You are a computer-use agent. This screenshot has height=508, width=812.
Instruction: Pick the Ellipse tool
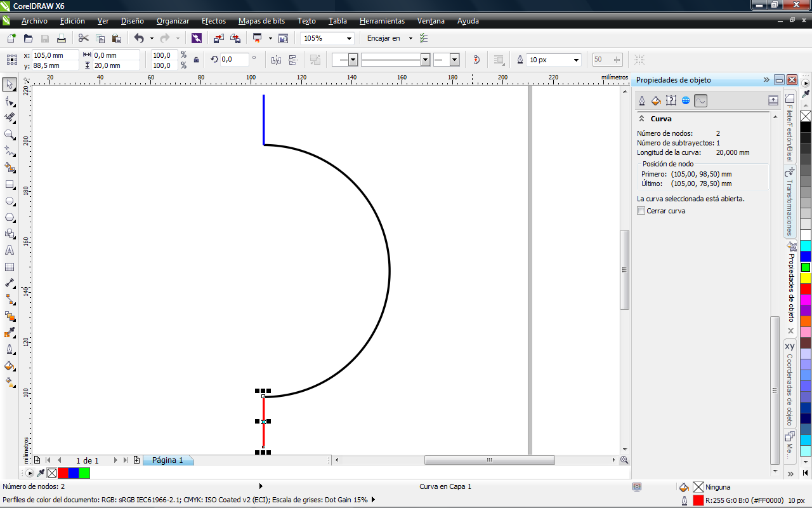coord(10,201)
